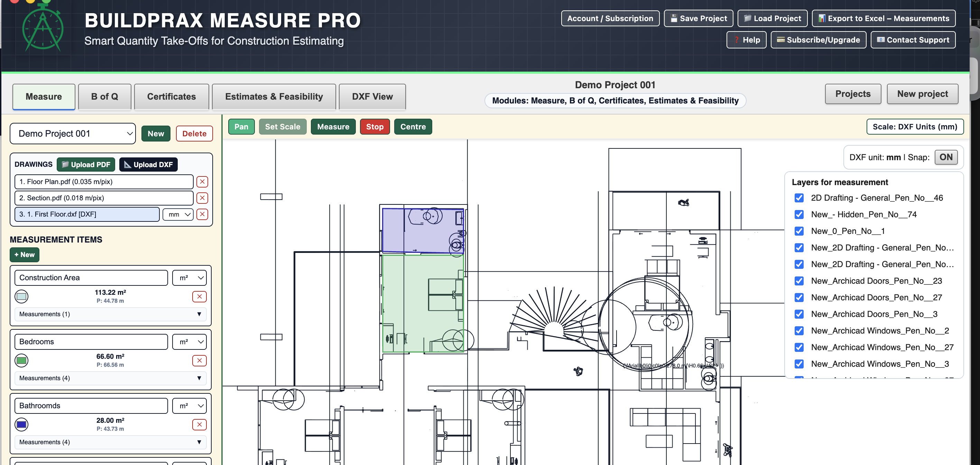The image size is (980, 465).
Task: Expand Measurements (4) under Bedrooms
Action: click(110, 378)
